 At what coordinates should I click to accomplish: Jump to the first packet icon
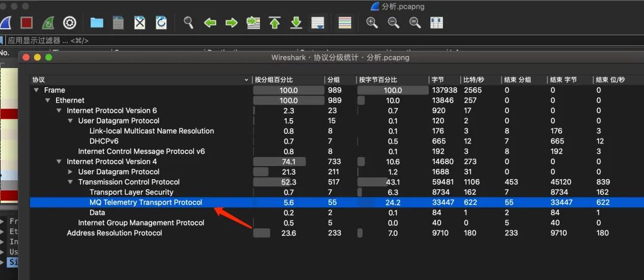(275, 23)
